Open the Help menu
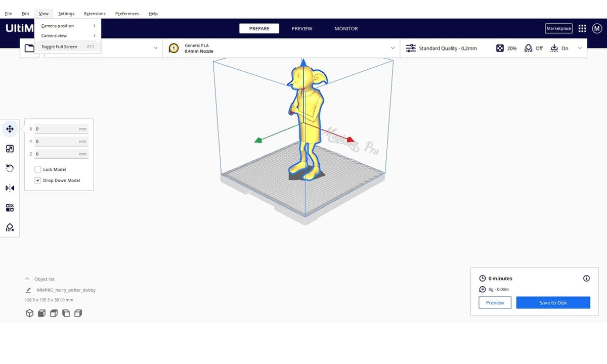Viewport: 607px width, 364px height. 153,14
